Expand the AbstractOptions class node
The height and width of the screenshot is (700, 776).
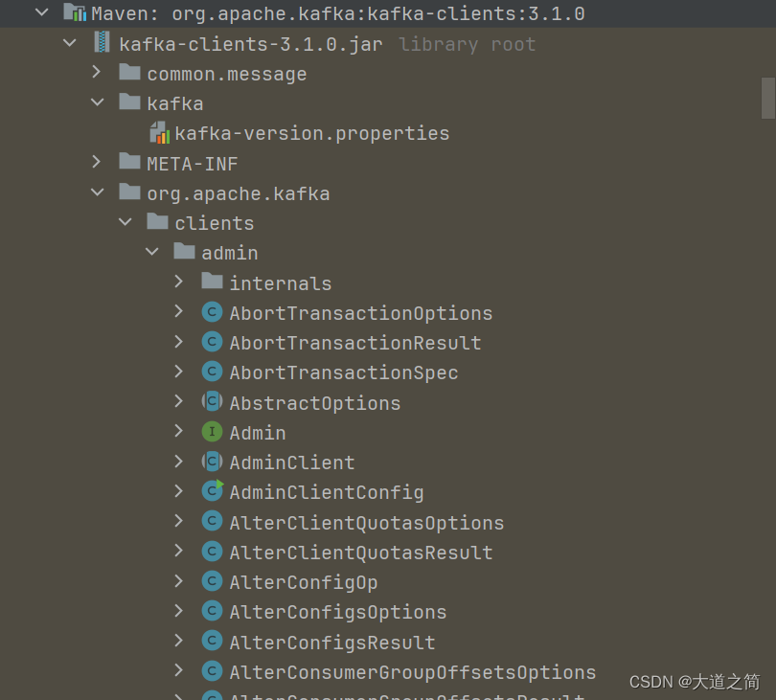(x=178, y=401)
